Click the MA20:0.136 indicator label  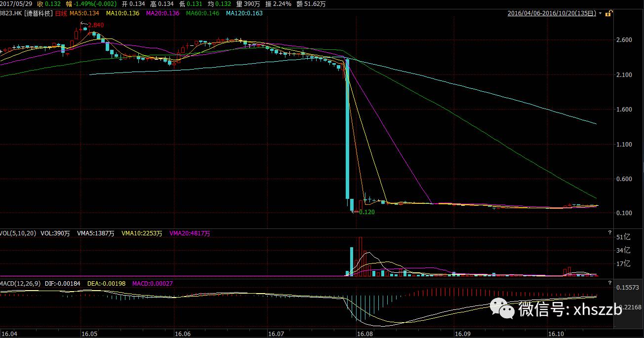pos(162,13)
